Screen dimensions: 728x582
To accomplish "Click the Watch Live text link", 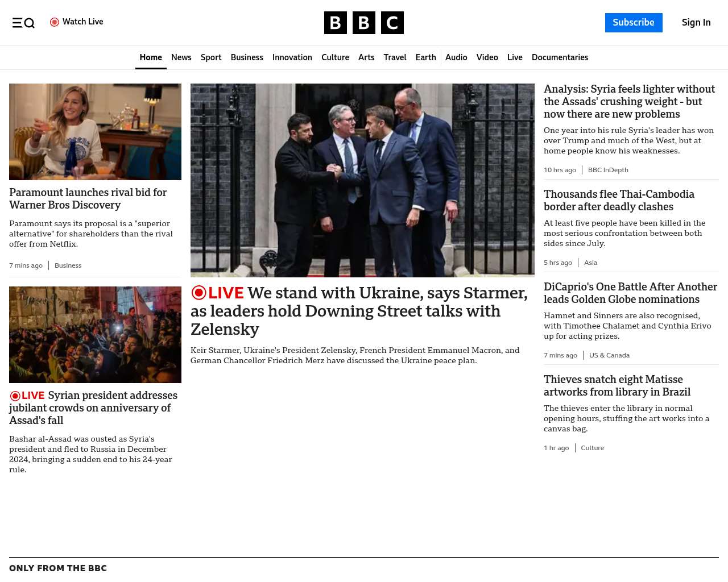I will pos(83,22).
